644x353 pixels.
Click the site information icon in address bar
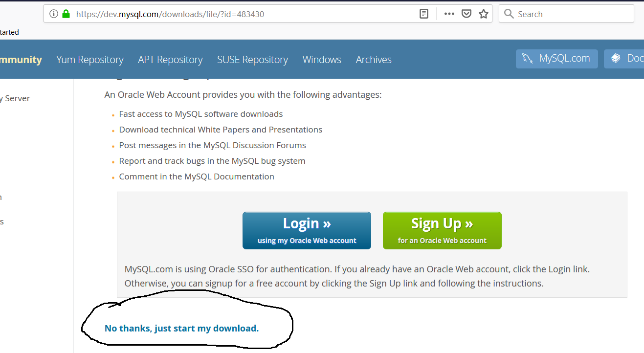54,14
